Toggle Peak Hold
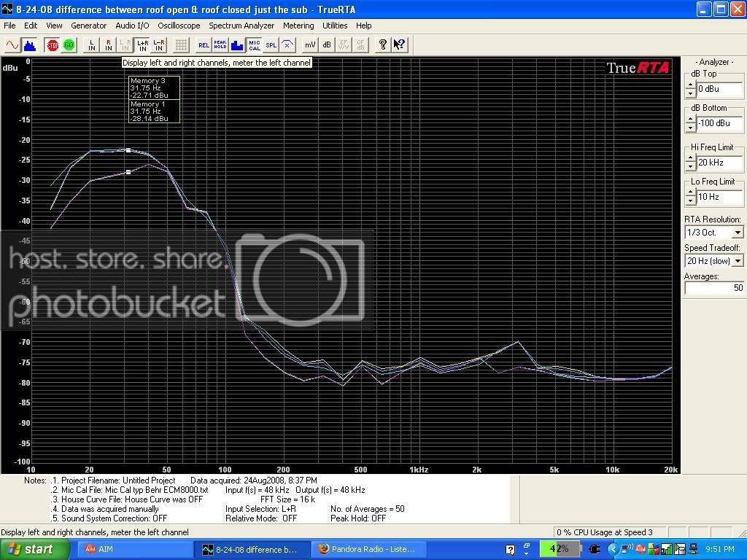This screenshot has width=747, height=560. 220,45
